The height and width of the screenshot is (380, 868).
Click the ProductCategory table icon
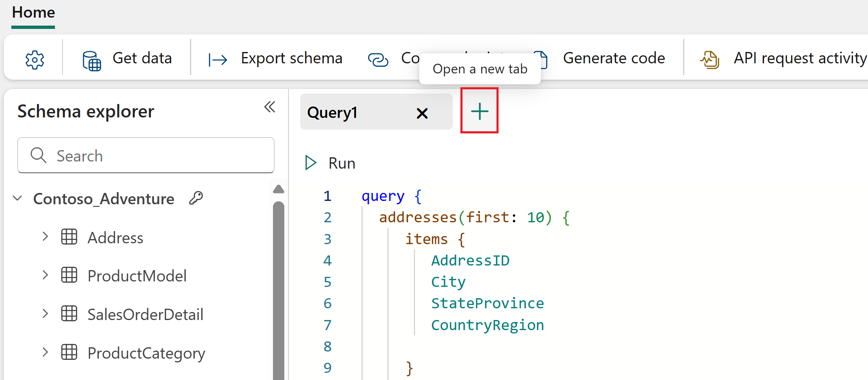click(x=69, y=352)
